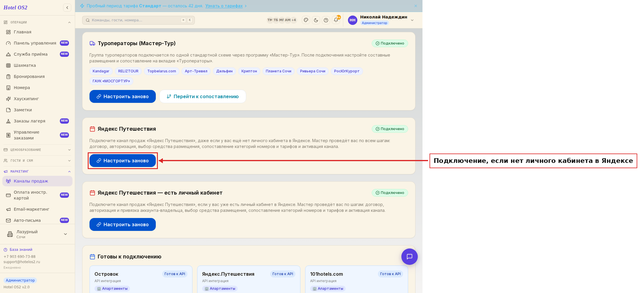644x293 pixels.
Task: Open the user profile dropdown chevron
Action: 412,20
